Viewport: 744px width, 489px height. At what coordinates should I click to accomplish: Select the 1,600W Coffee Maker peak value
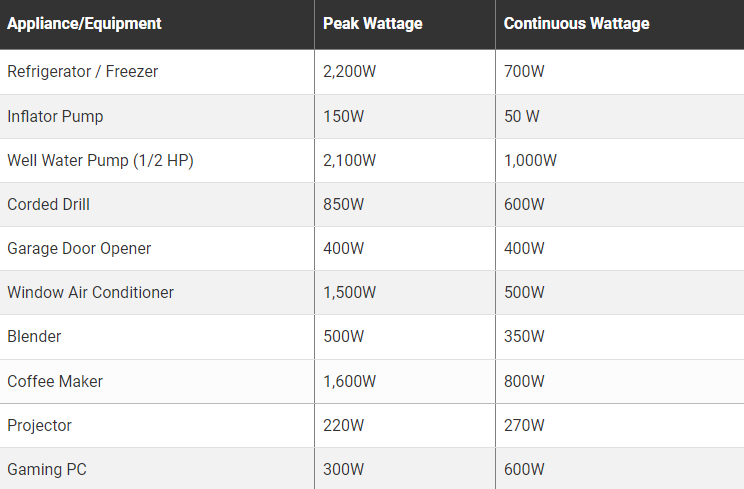pos(349,381)
